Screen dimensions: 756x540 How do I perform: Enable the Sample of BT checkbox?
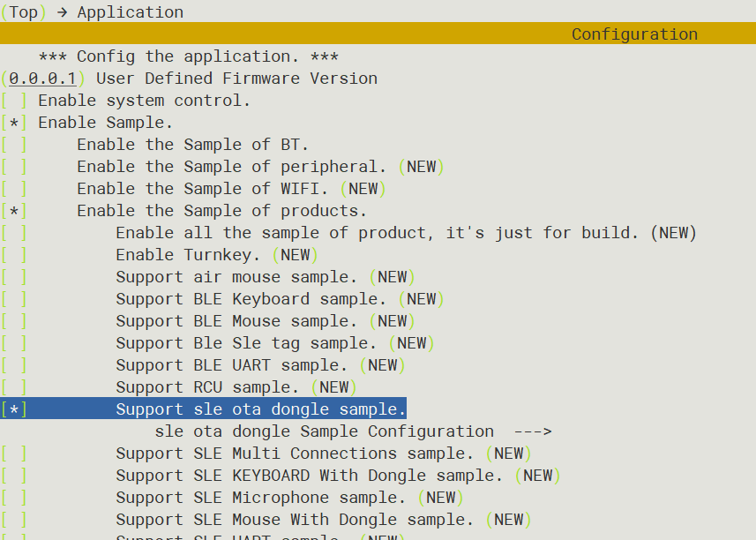(14, 145)
